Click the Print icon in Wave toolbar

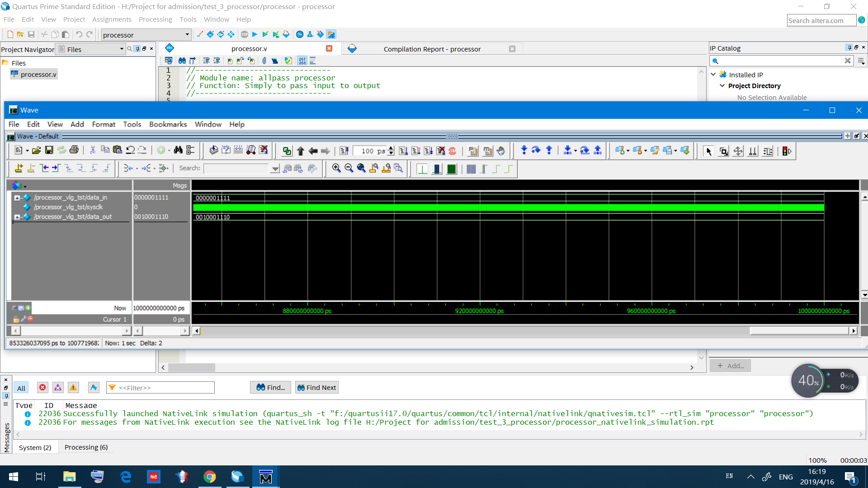(x=74, y=150)
